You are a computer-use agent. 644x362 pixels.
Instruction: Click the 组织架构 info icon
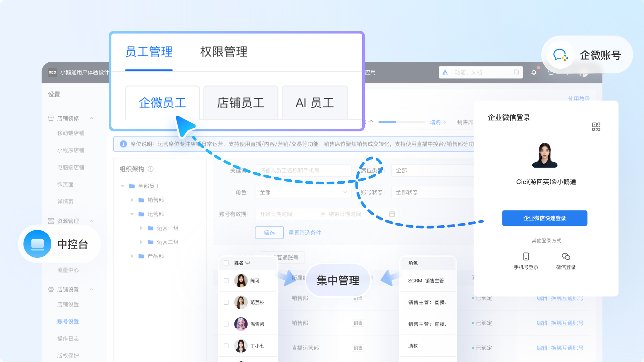point(151,169)
